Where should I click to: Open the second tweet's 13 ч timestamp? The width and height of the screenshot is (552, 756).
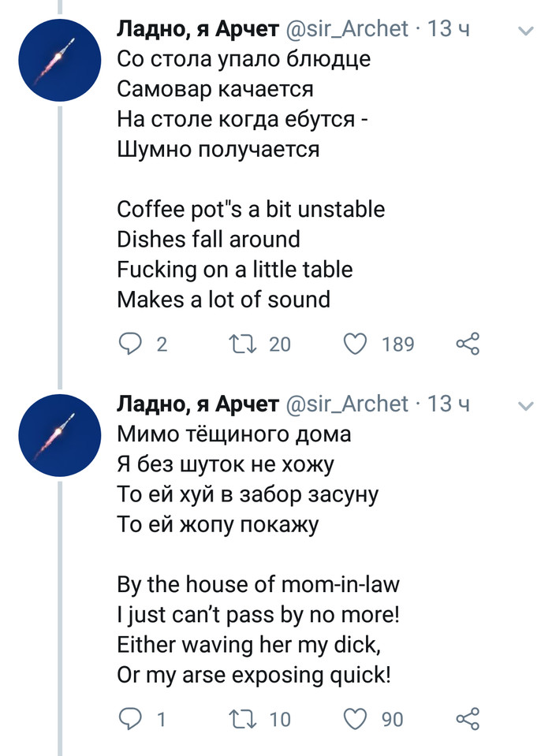[448, 404]
